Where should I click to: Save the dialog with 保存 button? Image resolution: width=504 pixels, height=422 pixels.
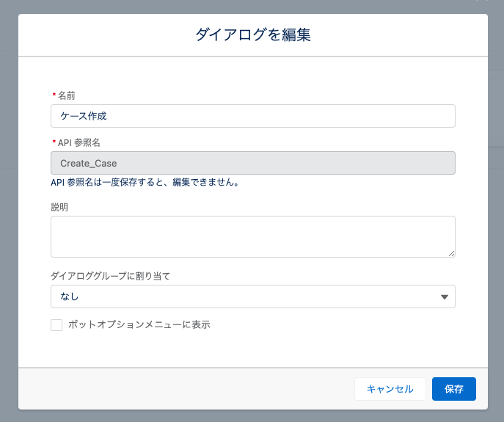point(453,389)
